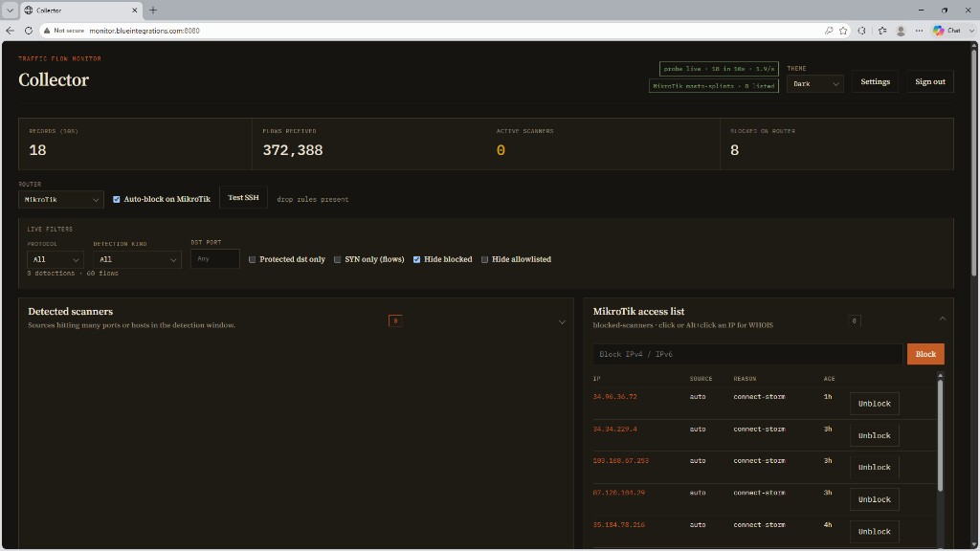The image size is (980, 551).
Task: Click the Age column header
Action: pyautogui.click(x=830, y=379)
